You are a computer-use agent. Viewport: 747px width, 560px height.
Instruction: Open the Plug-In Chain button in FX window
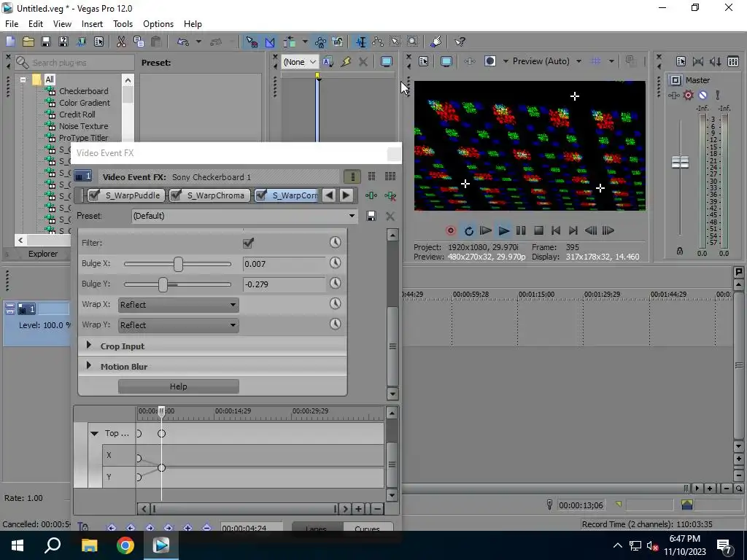point(371,195)
